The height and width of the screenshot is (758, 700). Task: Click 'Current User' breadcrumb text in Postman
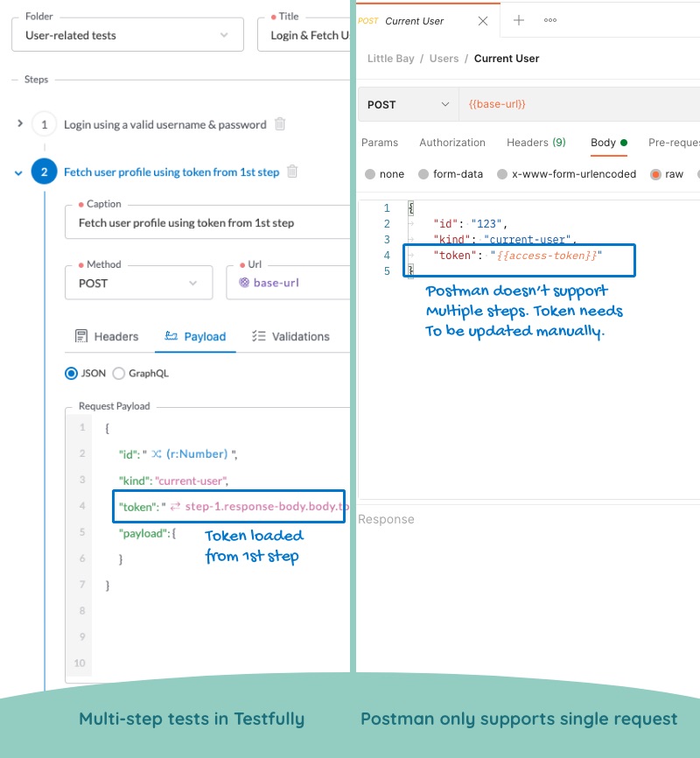tap(506, 59)
